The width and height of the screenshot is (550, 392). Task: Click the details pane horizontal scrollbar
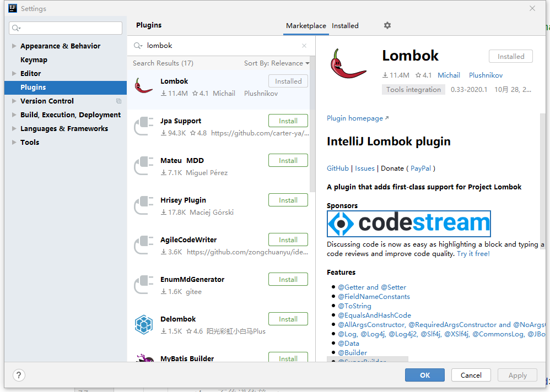[x=367, y=360]
